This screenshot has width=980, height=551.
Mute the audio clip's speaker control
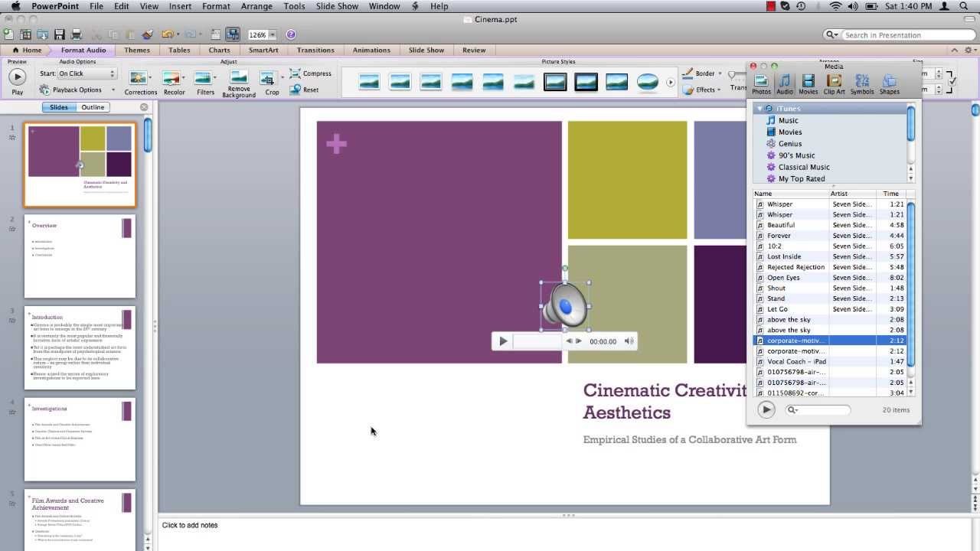tap(629, 341)
